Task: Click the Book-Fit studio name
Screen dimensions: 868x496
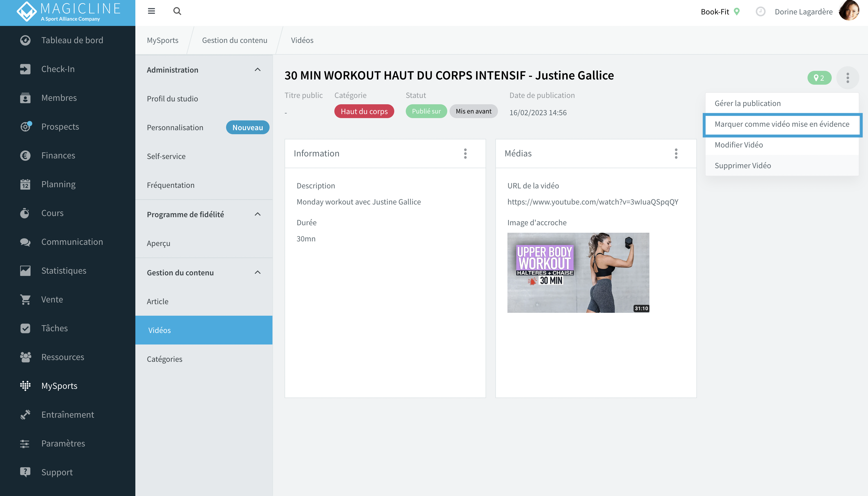Action: pyautogui.click(x=715, y=12)
